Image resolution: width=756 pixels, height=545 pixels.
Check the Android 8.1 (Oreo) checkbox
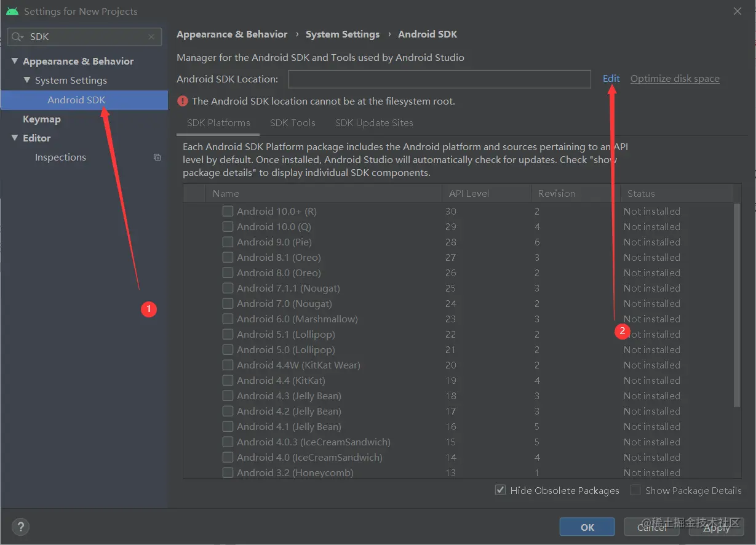tap(228, 257)
